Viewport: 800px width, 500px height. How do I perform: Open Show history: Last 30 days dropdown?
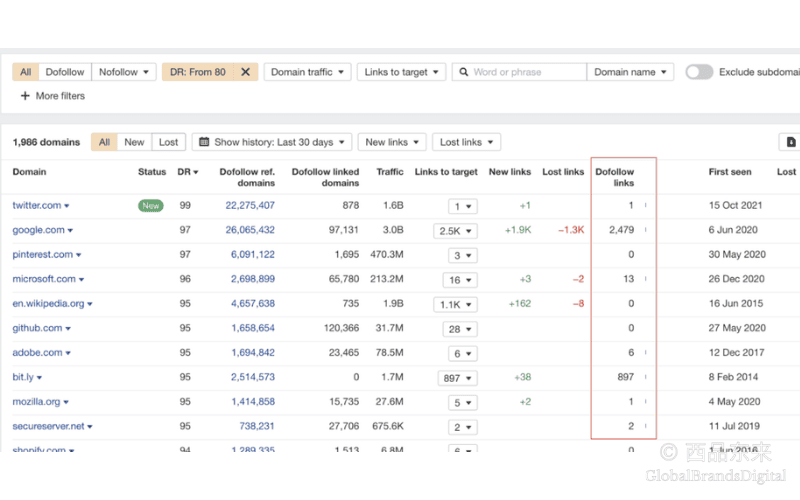[272, 142]
